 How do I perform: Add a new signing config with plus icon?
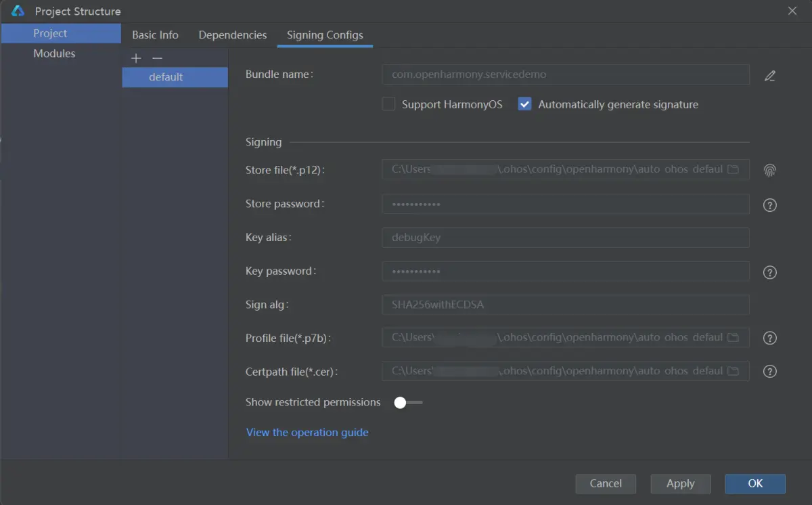136,59
